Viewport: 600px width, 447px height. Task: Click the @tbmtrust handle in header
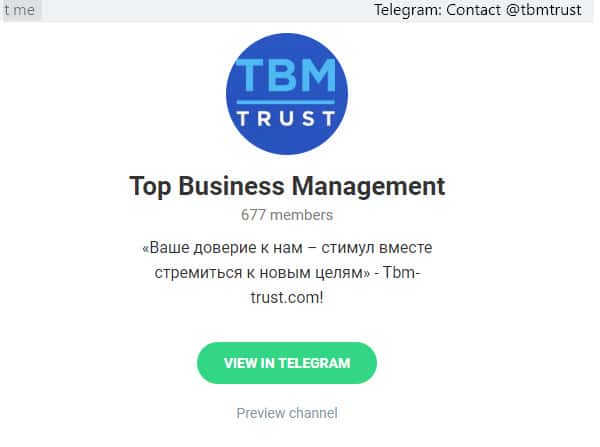point(543,10)
